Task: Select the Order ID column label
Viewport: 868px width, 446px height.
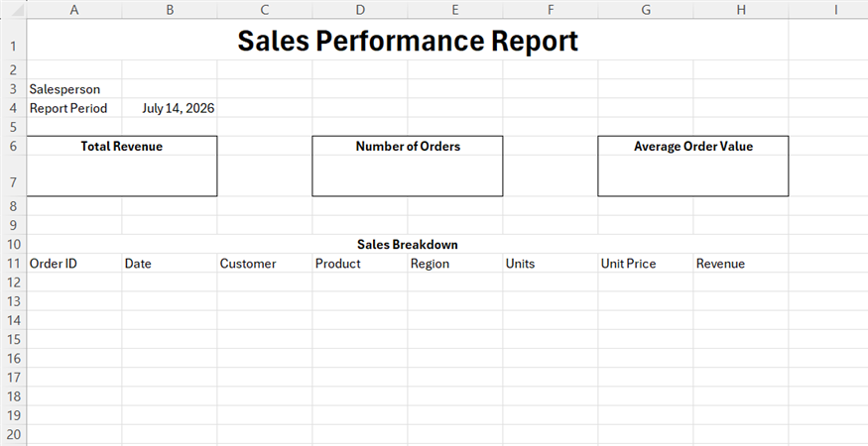Action: click(74, 264)
